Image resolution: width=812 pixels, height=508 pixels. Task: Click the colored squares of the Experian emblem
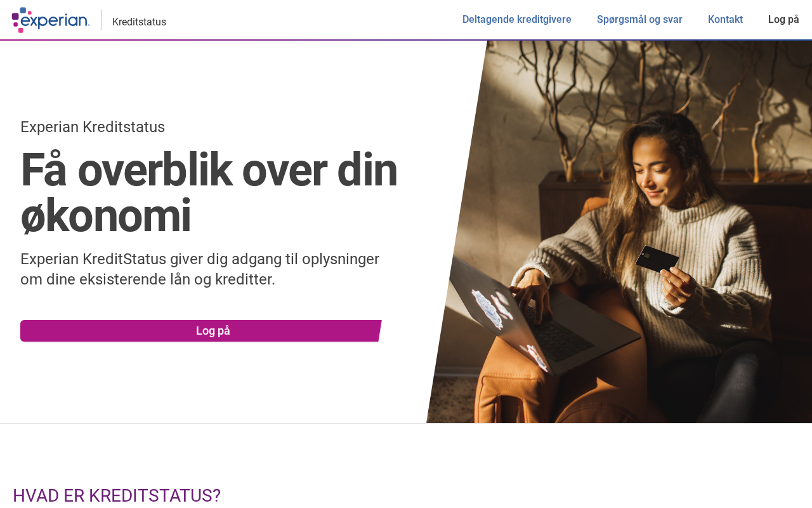pos(20,20)
